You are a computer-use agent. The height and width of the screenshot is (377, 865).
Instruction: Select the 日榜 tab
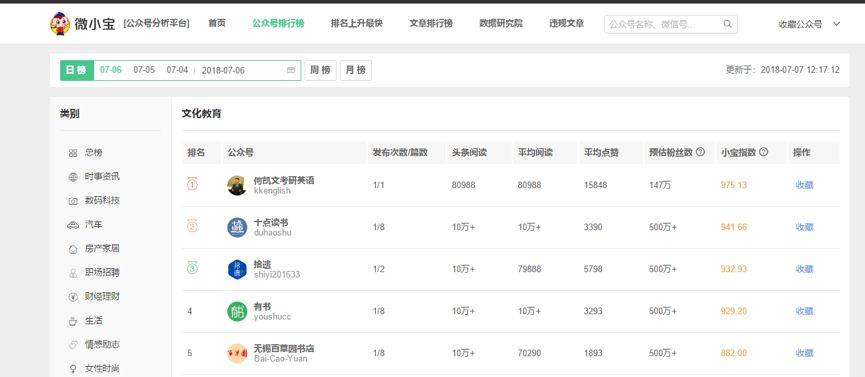click(77, 70)
